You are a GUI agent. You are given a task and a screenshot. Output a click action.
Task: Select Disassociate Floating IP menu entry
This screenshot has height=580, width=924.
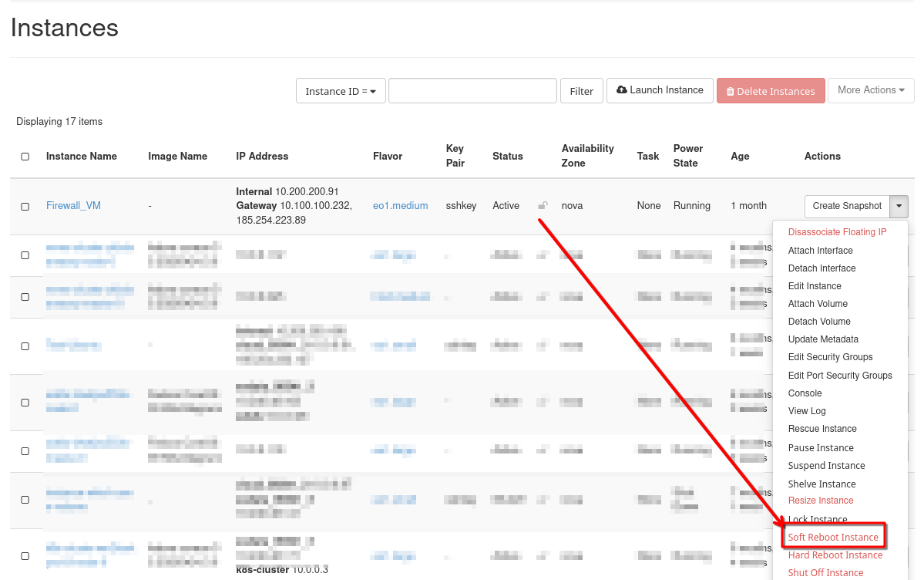point(837,232)
